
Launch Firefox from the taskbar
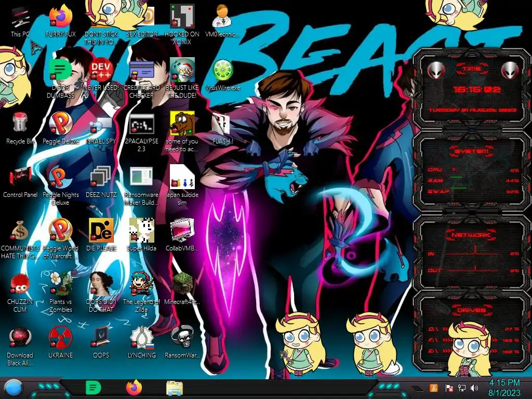(134, 388)
